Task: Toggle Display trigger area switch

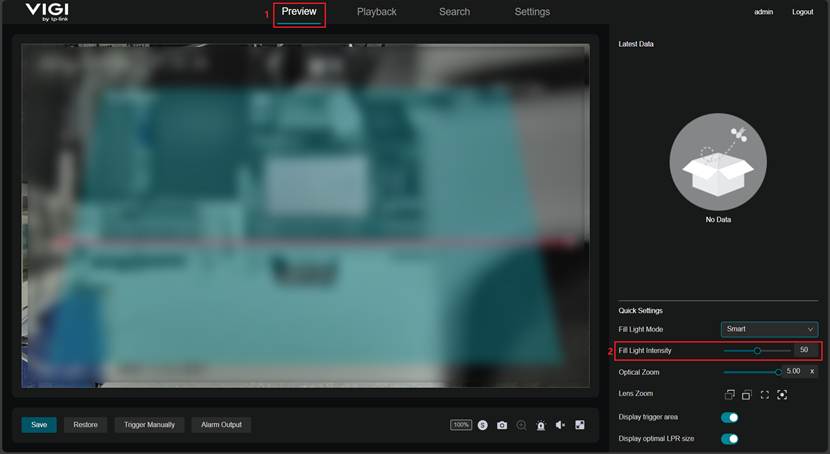Action: click(730, 417)
